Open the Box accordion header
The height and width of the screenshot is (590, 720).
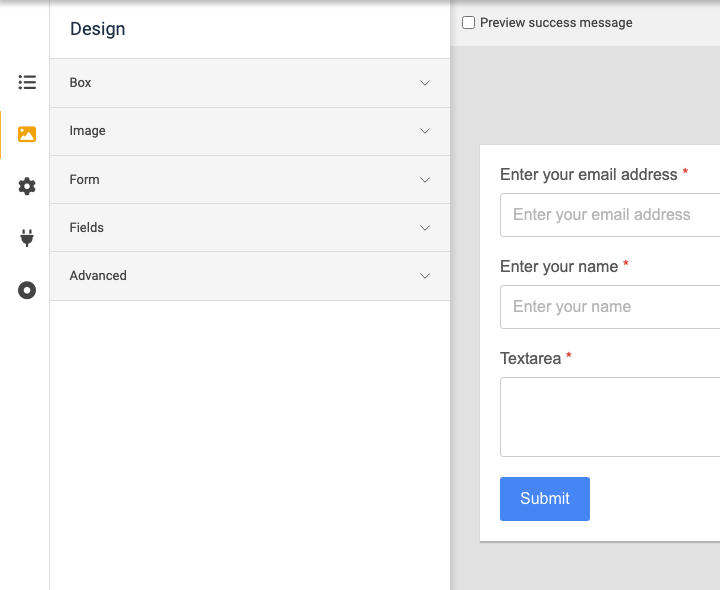250,83
